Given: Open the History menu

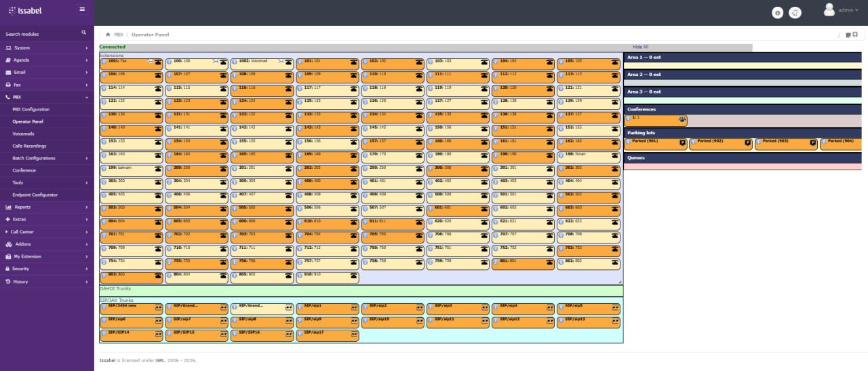Looking at the screenshot, I should [x=47, y=281].
